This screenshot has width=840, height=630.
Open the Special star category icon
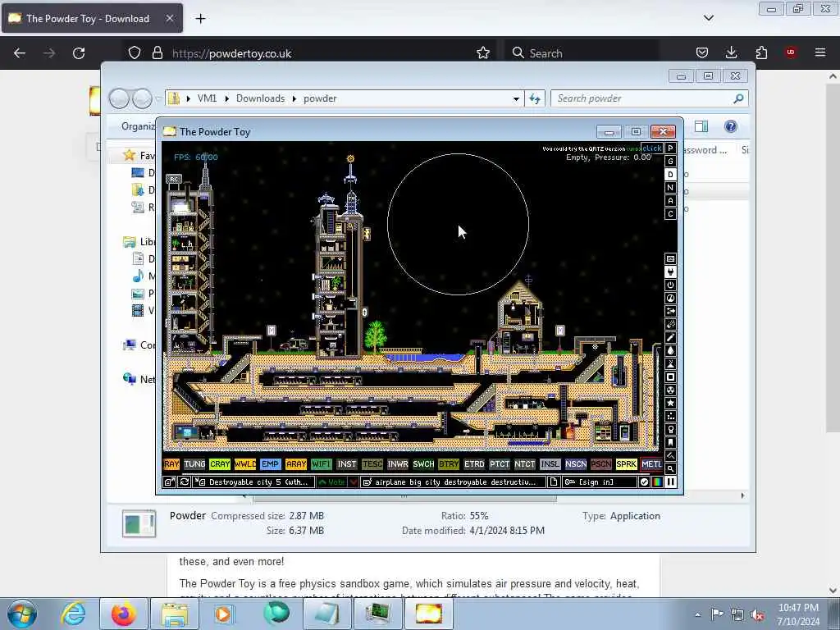(x=670, y=404)
